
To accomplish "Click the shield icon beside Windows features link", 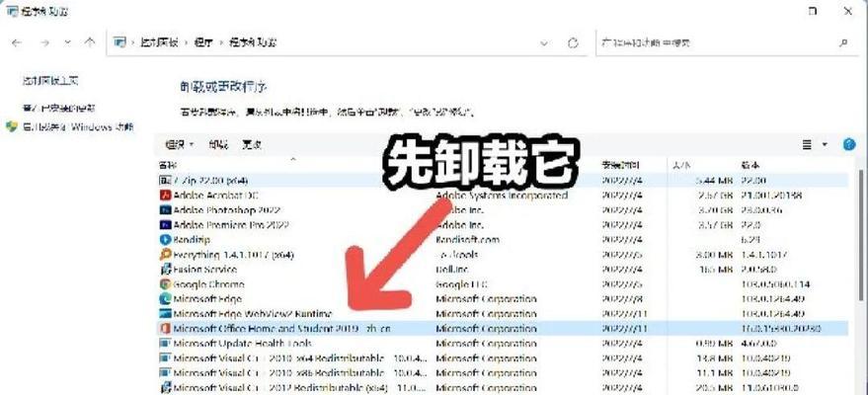I will tap(12, 126).
